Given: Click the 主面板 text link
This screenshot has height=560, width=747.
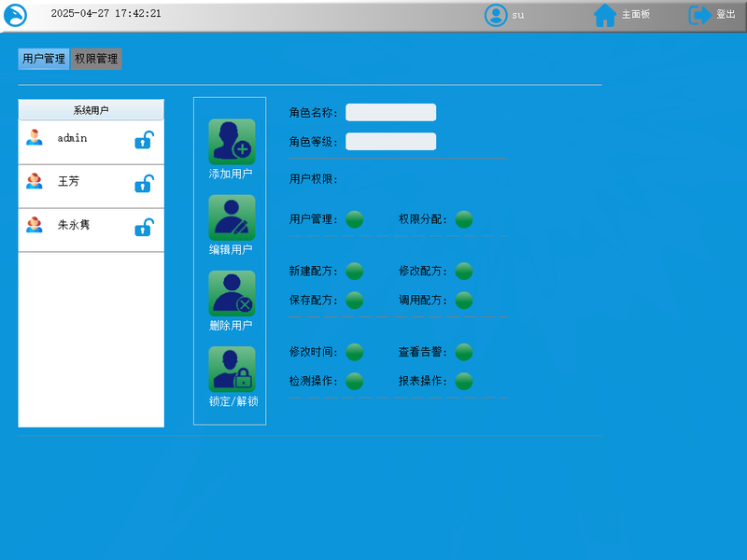Looking at the screenshot, I should tap(636, 14).
